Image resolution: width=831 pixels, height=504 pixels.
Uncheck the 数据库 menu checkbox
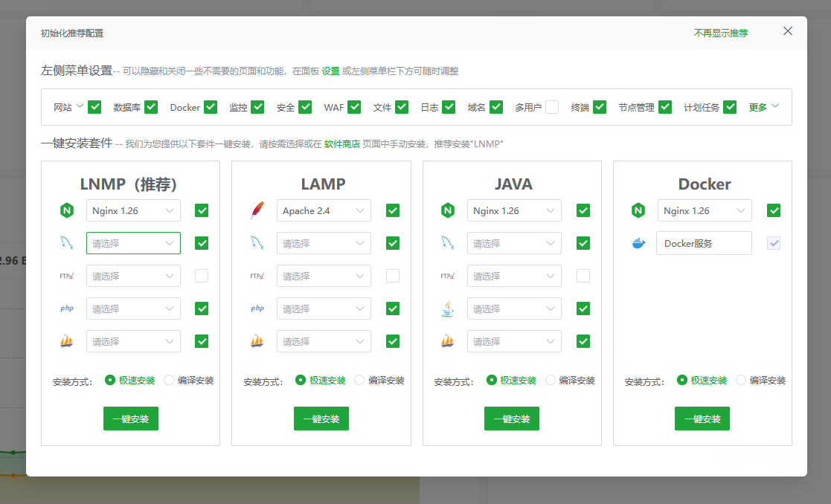[151, 107]
